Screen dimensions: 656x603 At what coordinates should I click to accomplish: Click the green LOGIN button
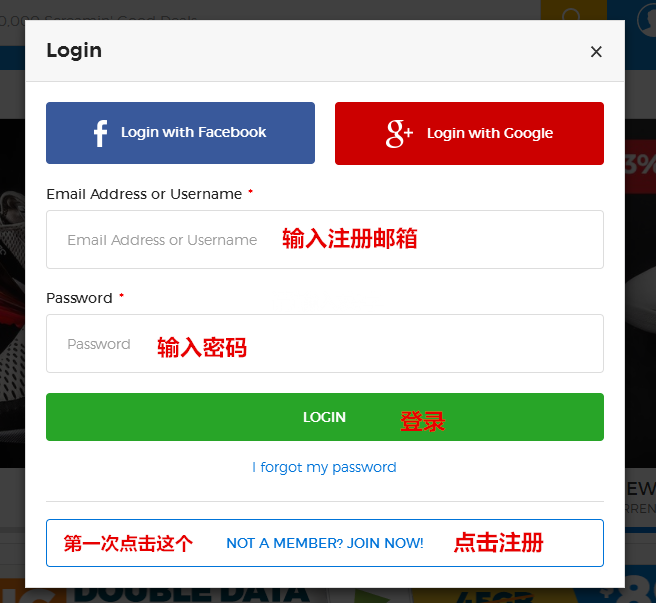(325, 417)
